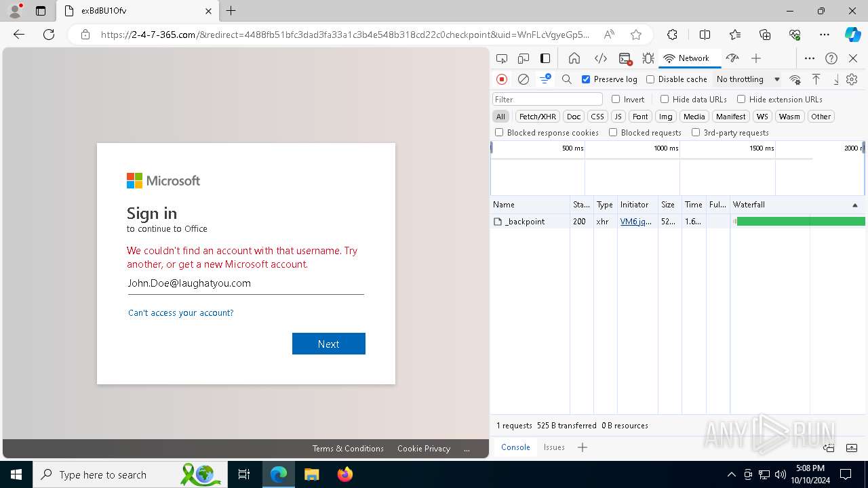Click the email username input field
Screen dimensions: 868x488
tap(245, 283)
